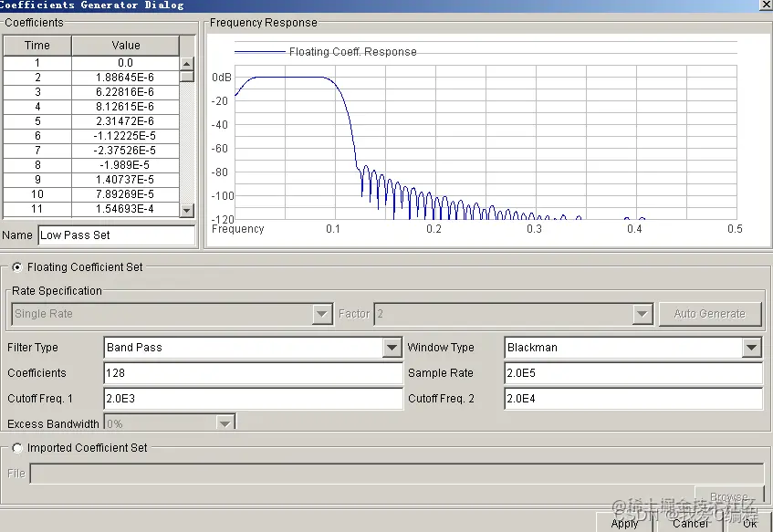The image size is (773, 532).
Task: Select the Imported Coefficient Set radio button
Action: point(17,448)
